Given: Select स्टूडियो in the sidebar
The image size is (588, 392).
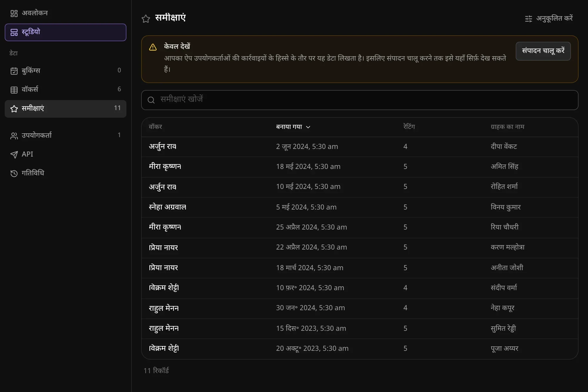Looking at the screenshot, I should [66, 32].
